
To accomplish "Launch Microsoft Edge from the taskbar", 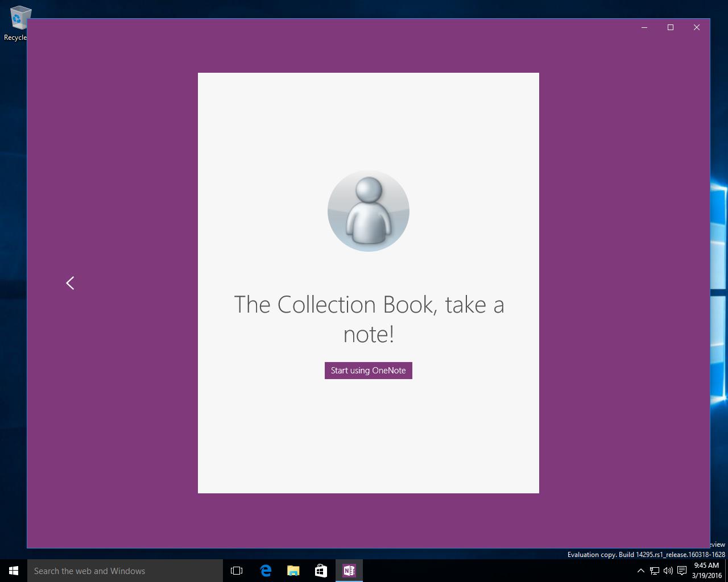I will pos(266,571).
